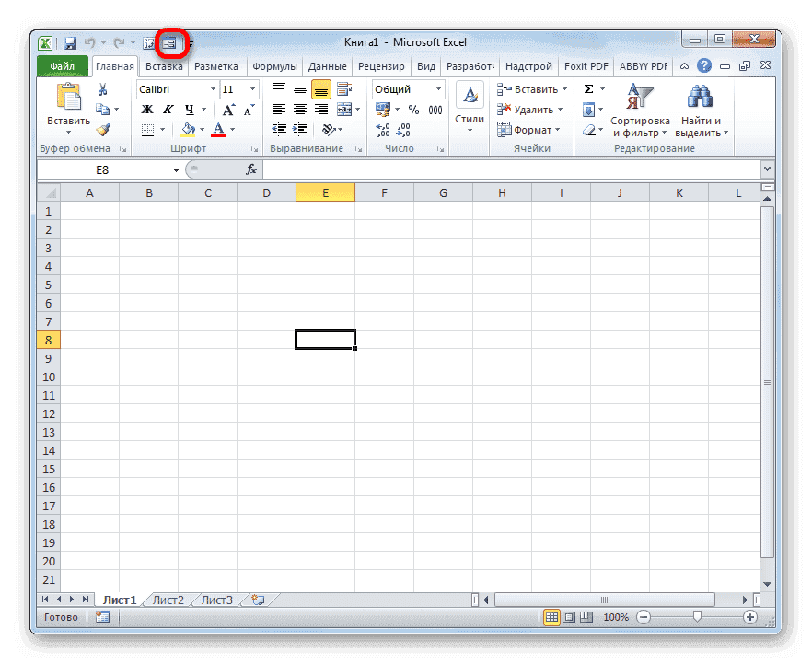812x664 pixels.
Task: Open the font name dropdown
Action: pyautogui.click(x=214, y=89)
